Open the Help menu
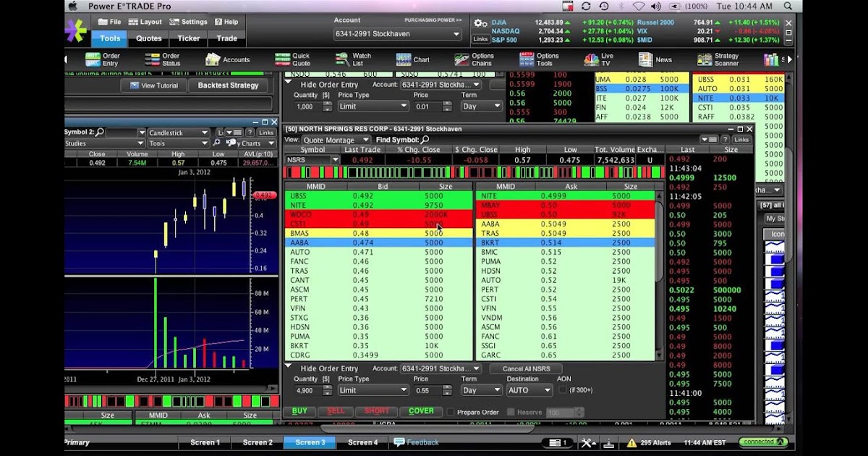 [225, 22]
